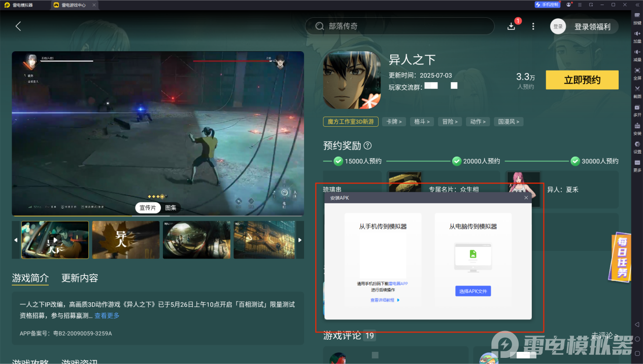Open the 冒险 > category tag
The height and width of the screenshot is (364, 643).
[450, 122]
